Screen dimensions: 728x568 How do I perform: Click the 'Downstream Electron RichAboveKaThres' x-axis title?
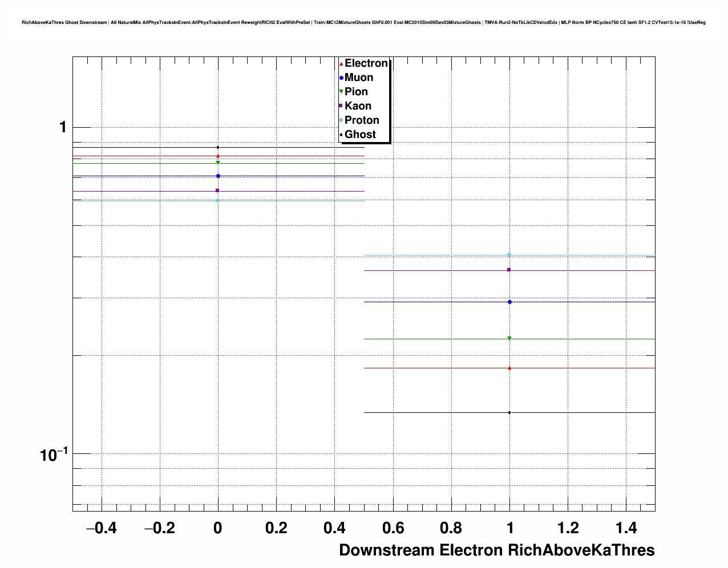click(x=496, y=550)
